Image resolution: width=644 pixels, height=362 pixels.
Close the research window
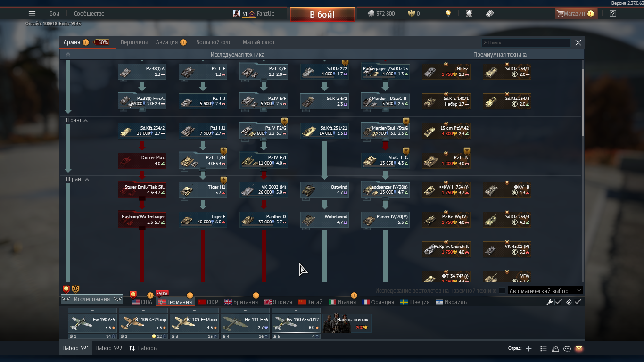pyautogui.click(x=578, y=42)
